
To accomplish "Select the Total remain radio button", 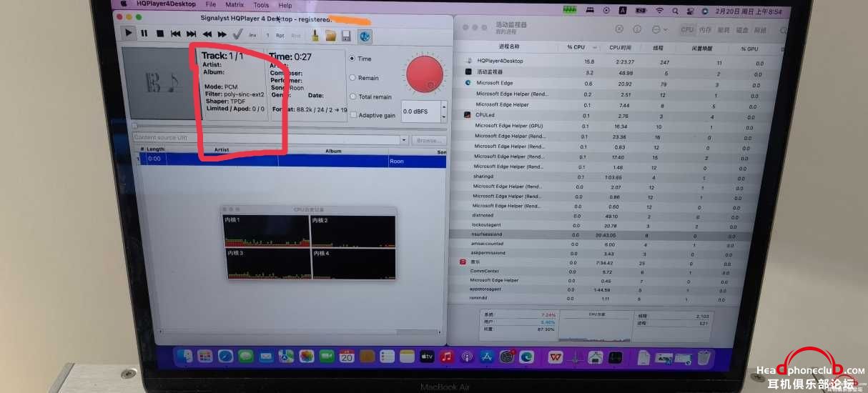I will (x=352, y=96).
